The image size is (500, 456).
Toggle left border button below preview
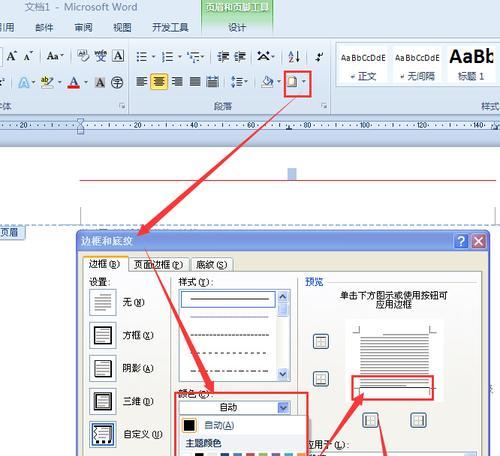(370, 420)
